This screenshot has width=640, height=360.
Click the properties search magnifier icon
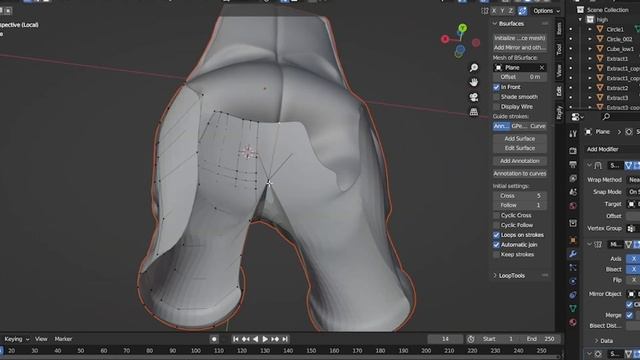[x=606, y=117]
